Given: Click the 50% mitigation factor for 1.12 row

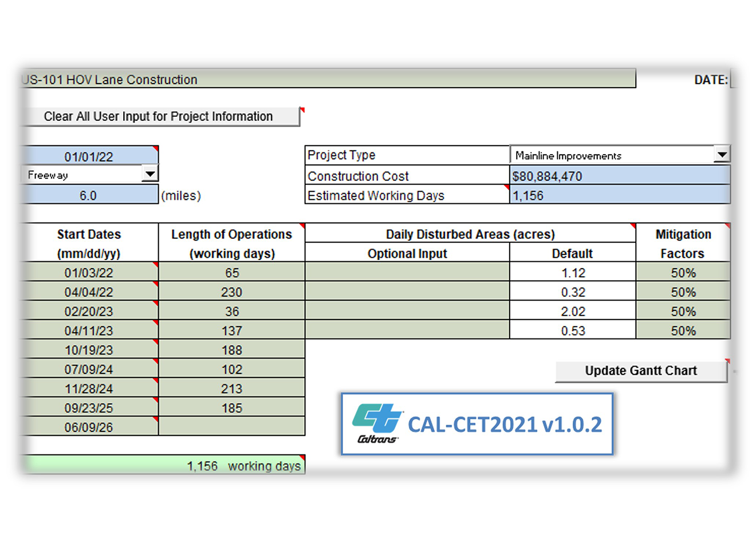Looking at the screenshot, I should tap(683, 272).
